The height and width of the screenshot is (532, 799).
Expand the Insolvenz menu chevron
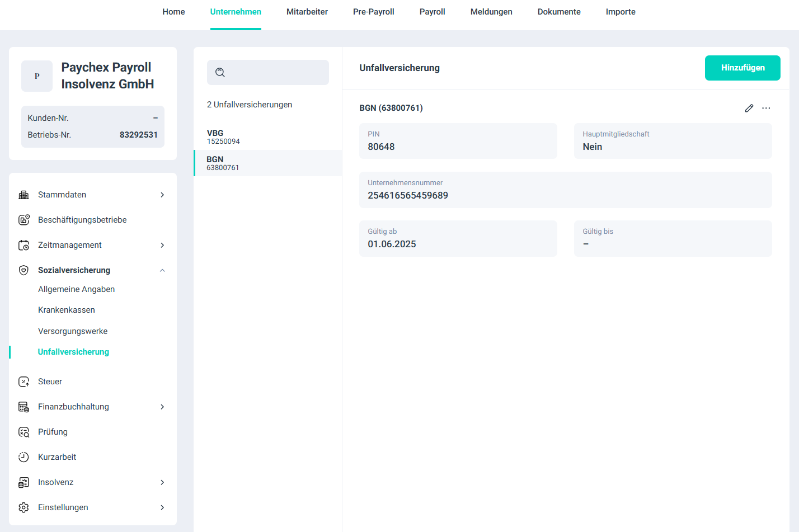coord(162,482)
